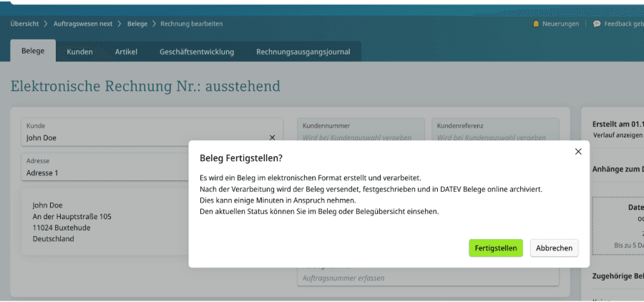Clear the Kunde John Doe field
Screen dimensions: 644x302
click(x=272, y=137)
